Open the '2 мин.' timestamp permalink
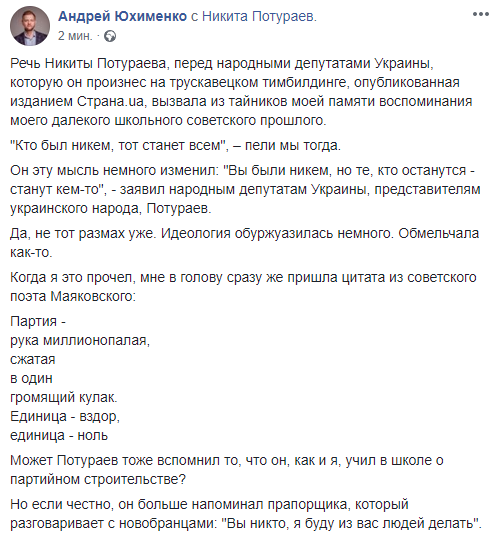The height and width of the screenshot is (535, 494). pyautogui.click(x=75, y=36)
